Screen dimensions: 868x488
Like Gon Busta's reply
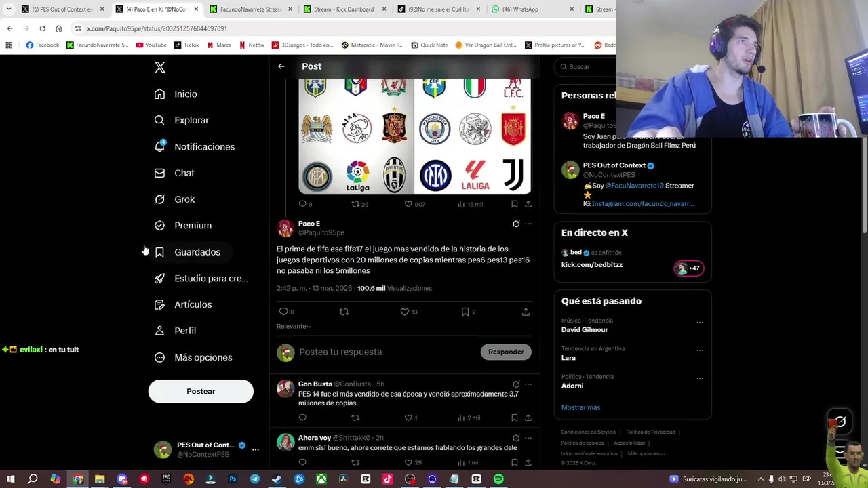click(x=408, y=418)
